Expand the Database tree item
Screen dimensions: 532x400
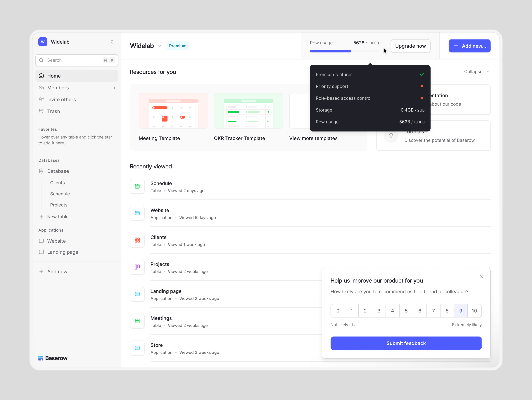(77, 171)
